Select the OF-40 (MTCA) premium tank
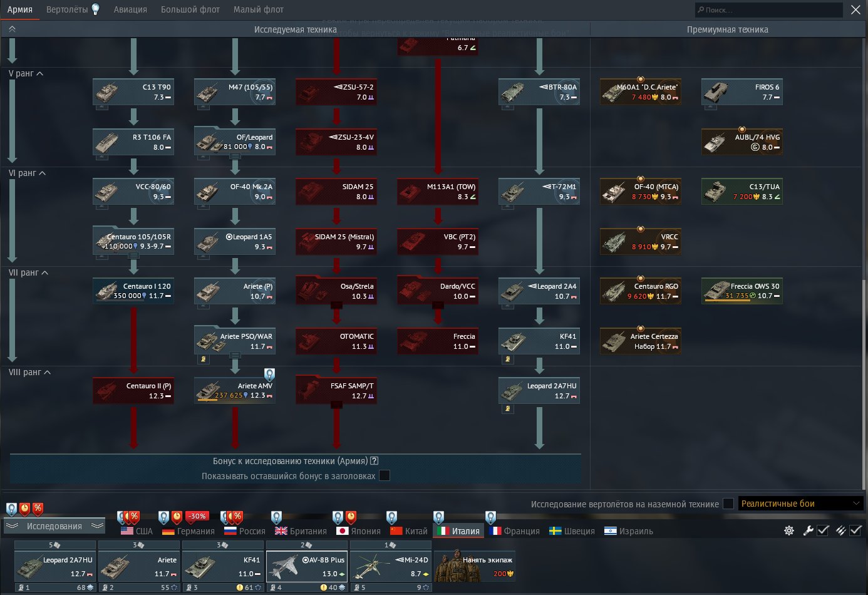The image size is (868, 595). coord(641,191)
